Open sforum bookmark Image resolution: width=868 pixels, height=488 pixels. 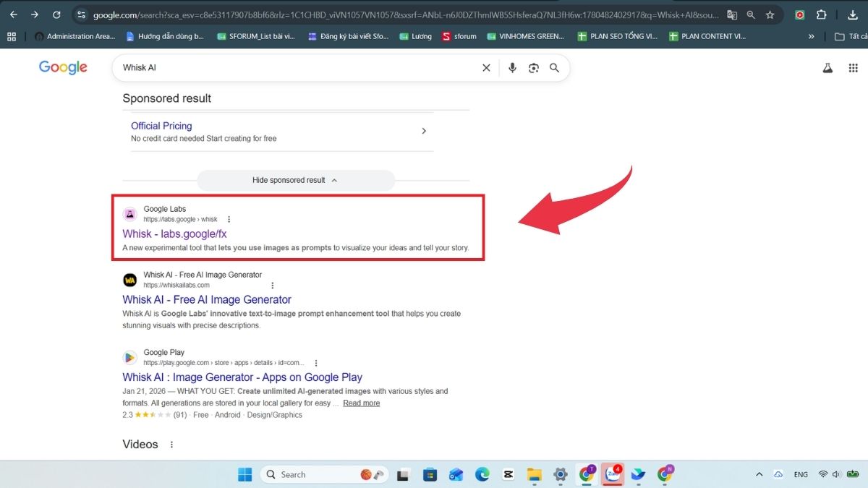pos(459,36)
